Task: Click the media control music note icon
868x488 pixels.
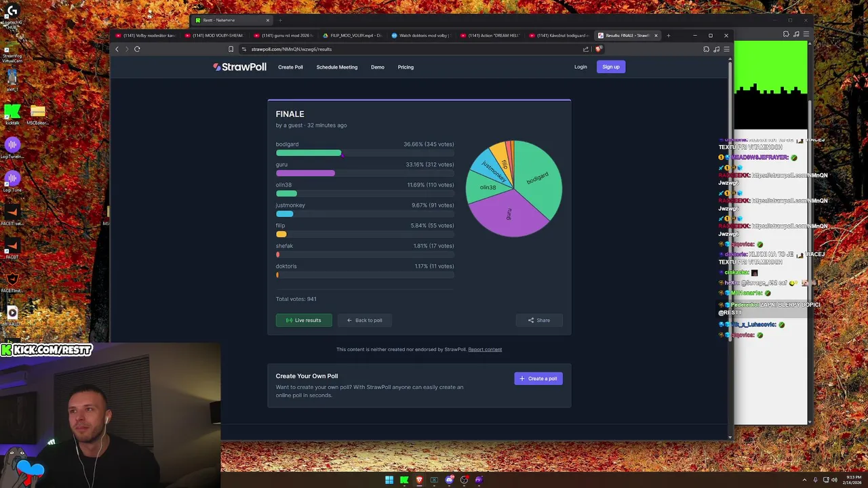Action: [x=716, y=49]
